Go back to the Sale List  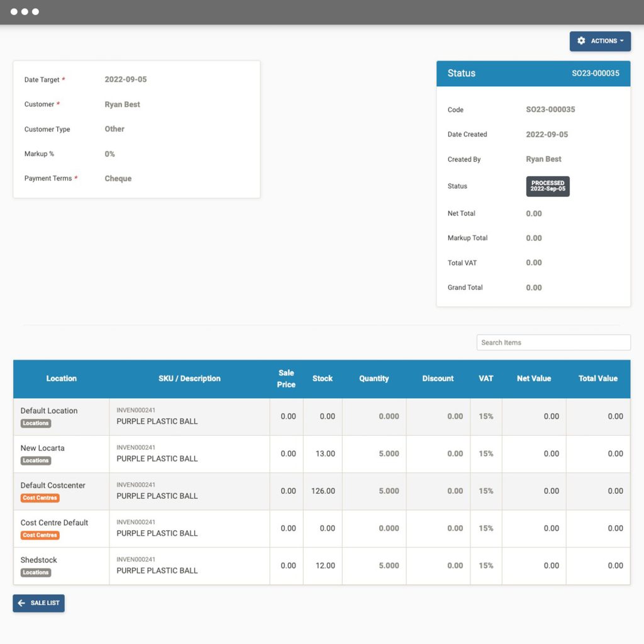38,603
